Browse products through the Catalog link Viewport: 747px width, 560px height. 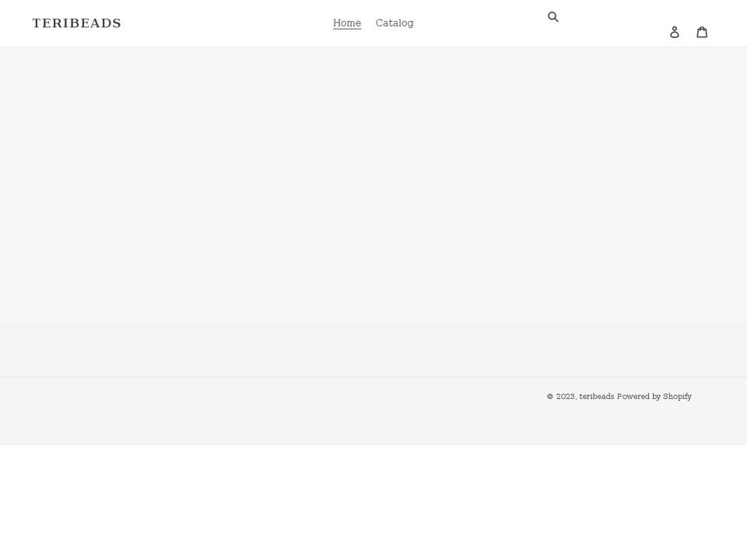[395, 23]
